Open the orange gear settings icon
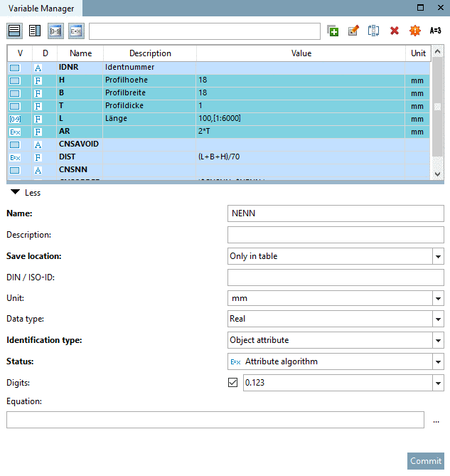Image resolution: width=450 pixels, height=476 pixels. (x=415, y=31)
